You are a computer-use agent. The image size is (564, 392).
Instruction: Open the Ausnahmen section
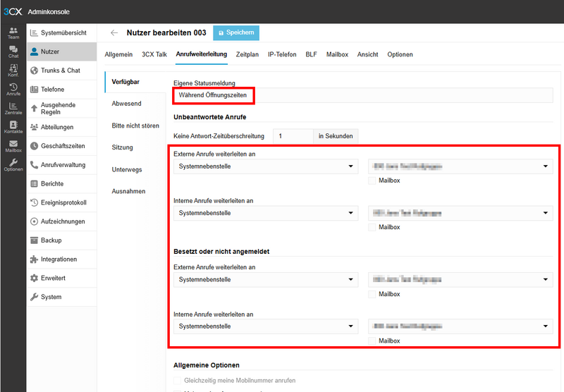(128, 191)
